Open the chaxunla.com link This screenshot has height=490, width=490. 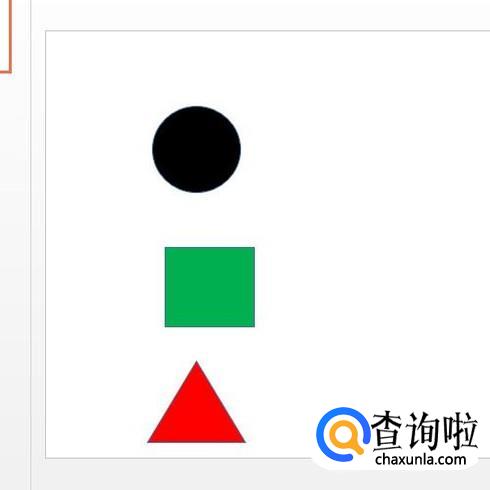(x=420, y=460)
